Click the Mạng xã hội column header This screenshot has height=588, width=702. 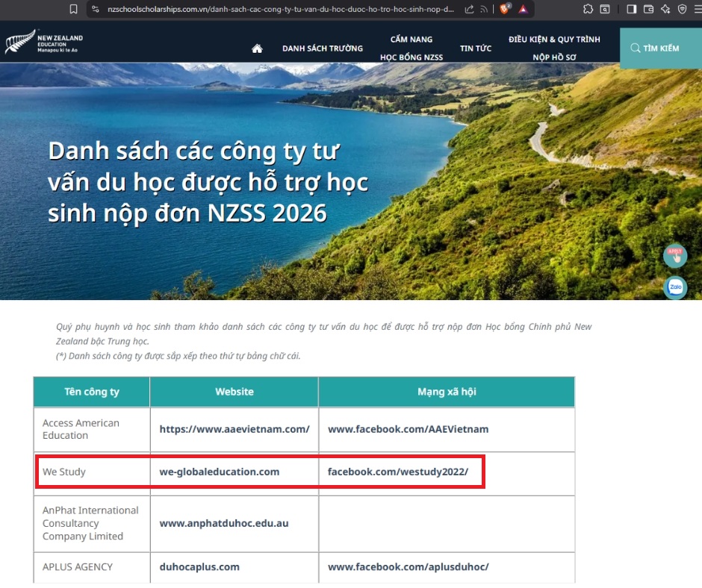click(447, 392)
